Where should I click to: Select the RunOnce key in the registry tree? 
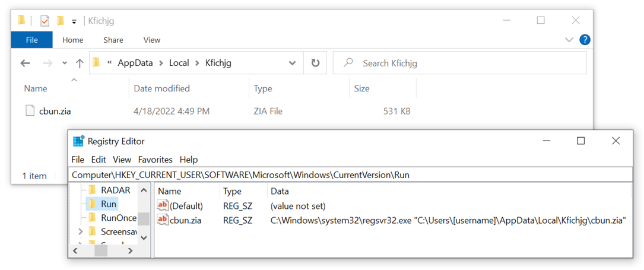[x=119, y=217]
